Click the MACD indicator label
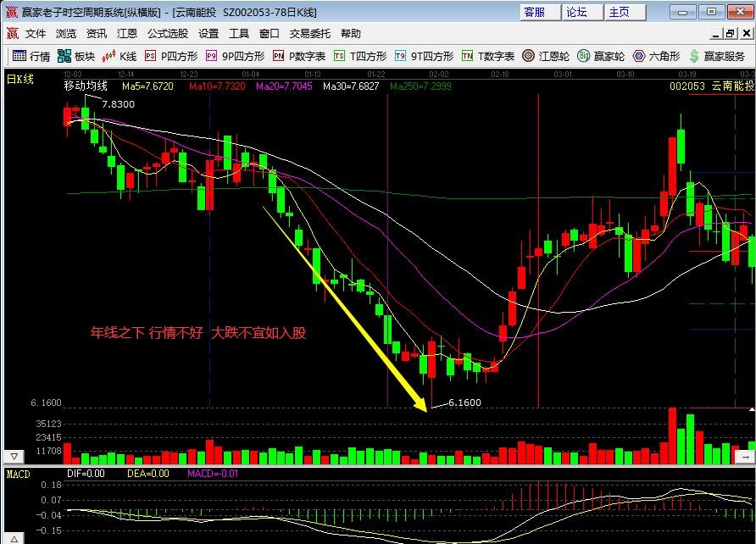756x544 pixels. click(19, 475)
